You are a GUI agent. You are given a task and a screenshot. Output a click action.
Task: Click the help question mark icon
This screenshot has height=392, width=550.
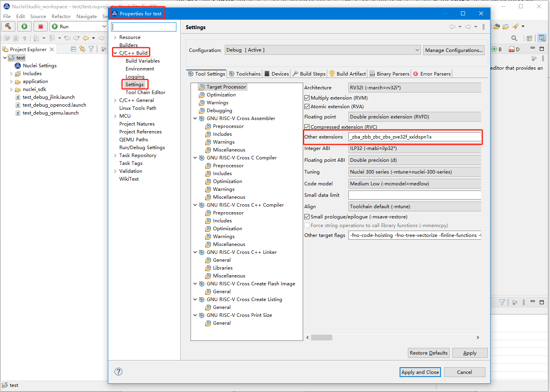119,372
